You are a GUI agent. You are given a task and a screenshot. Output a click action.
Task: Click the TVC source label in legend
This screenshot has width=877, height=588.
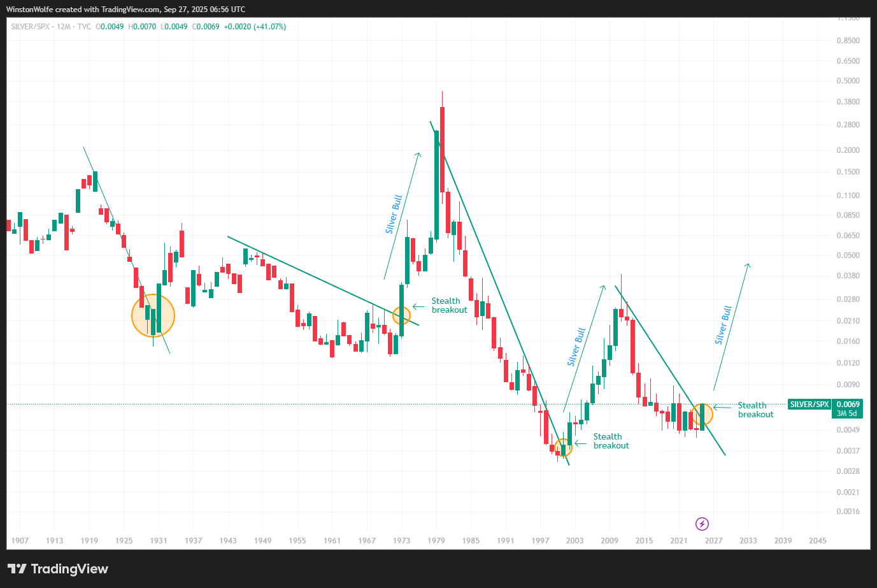pyautogui.click(x=84, y=27)
